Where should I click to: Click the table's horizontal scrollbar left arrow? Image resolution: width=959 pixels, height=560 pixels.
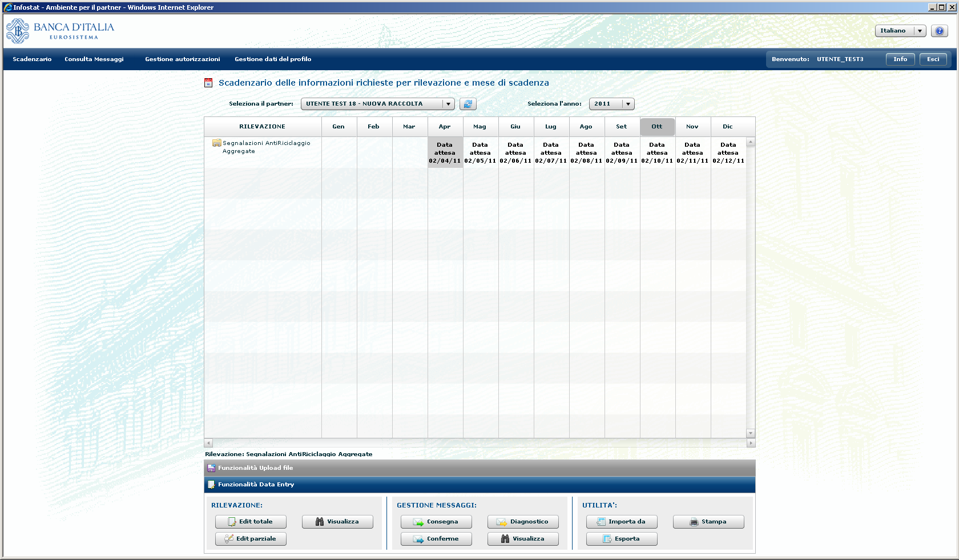[x=208, y=443]
